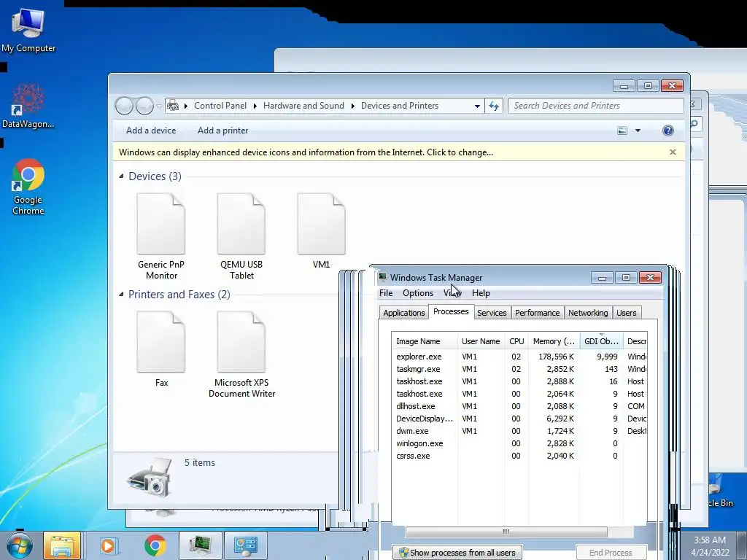Select the QEMU USB Tablet device
Viewport: 747px width, 560px height.
pyautogui.click(x=241, y=237)
